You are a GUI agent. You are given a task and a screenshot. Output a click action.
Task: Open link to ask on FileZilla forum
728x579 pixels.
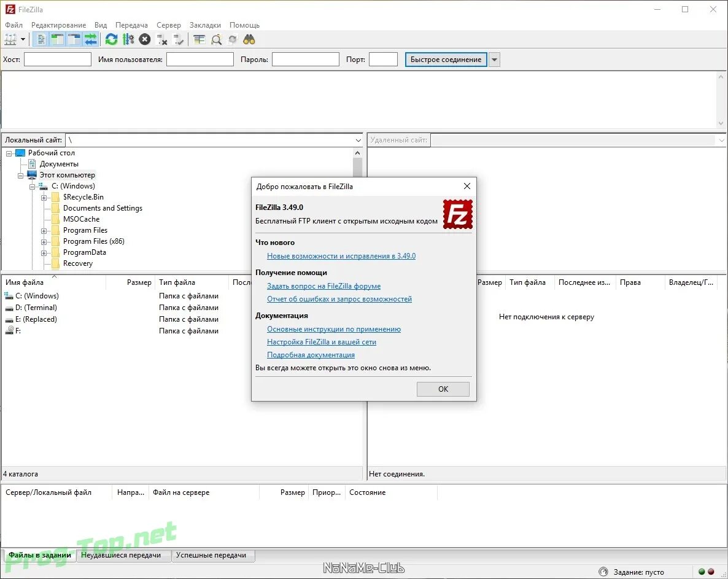coord(323,286)
